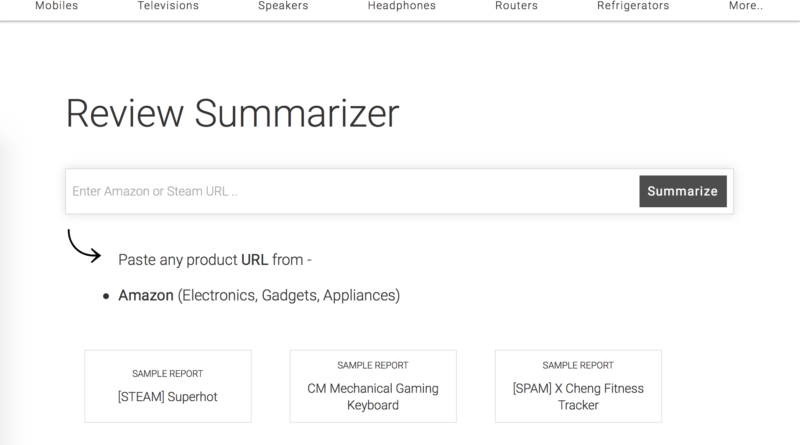
Task: Click the Summarize button
Action: (x=683, y=191)
